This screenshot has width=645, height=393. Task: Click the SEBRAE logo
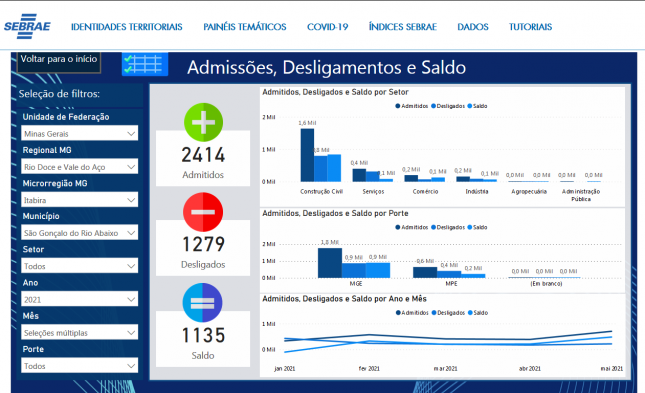(27, 26)
